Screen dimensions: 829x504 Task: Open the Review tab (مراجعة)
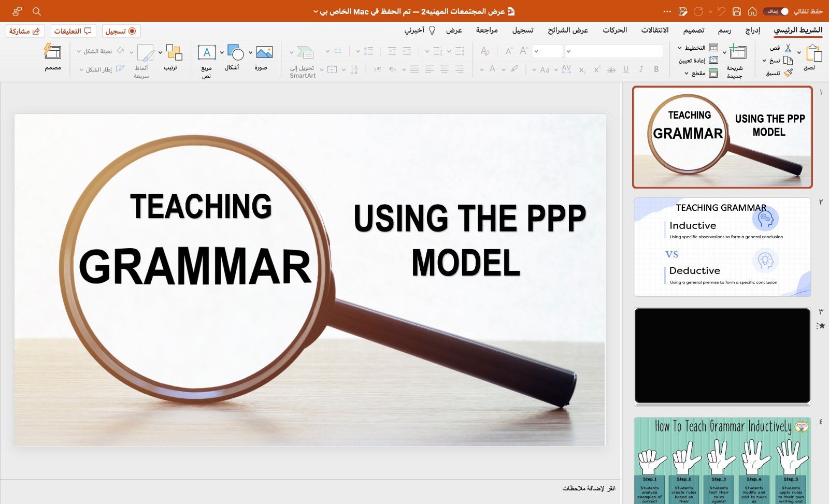point(487,30)
